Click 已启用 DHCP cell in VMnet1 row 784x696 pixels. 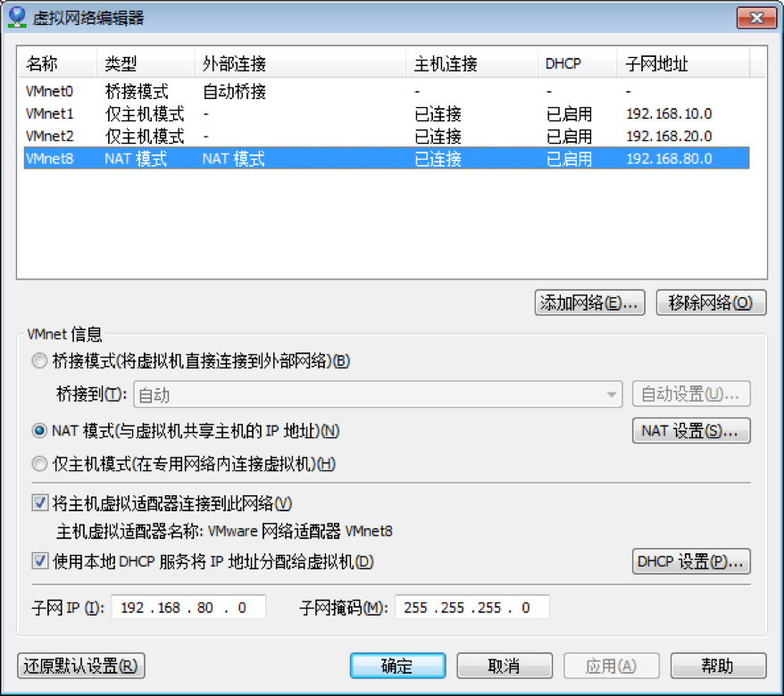tap(569, 114)
